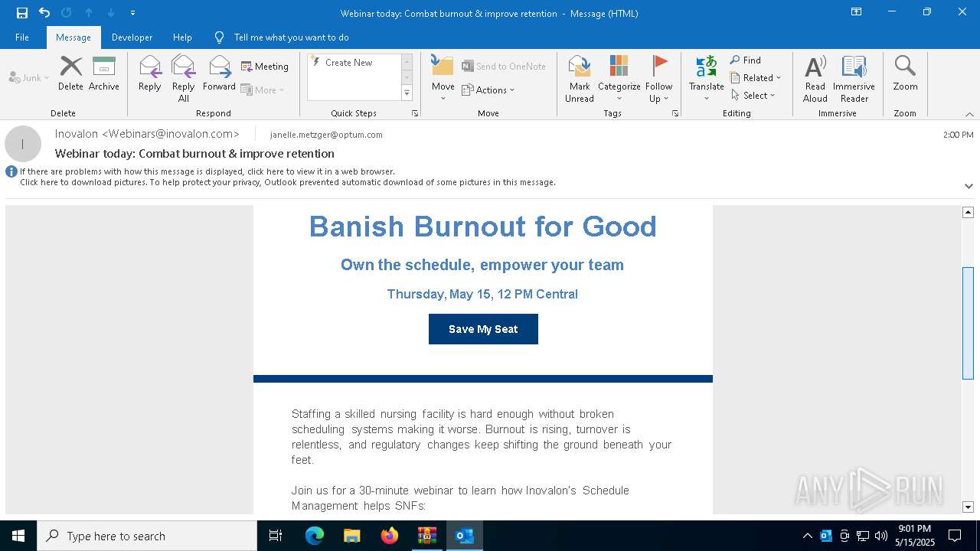The height and width of the screenshot is (551, 980).
Task: Click the sender name Inovalon
Action: click(x=147, y=134)
